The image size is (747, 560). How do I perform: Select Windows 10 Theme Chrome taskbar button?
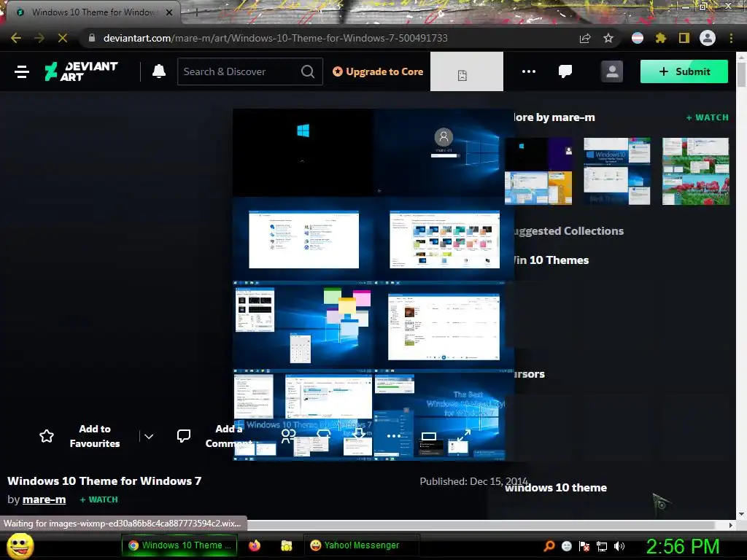click(178, 545)
